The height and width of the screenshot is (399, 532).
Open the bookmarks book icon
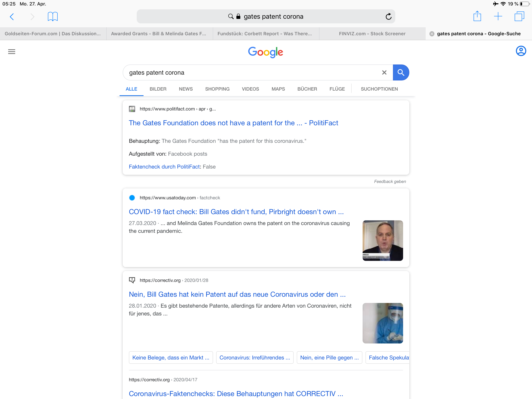coord(53,17)
